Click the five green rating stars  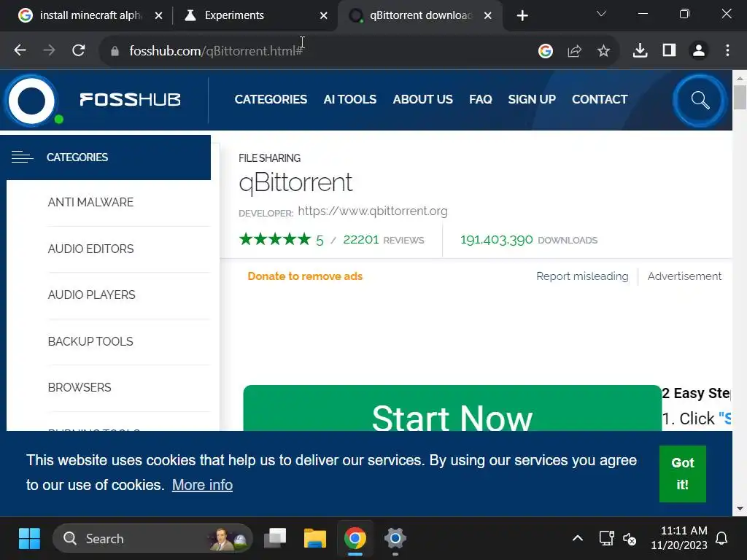point(275,239)
